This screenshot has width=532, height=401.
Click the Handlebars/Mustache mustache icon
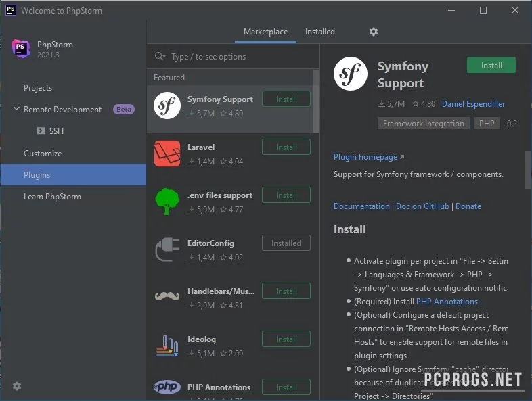tap(167, 297)
